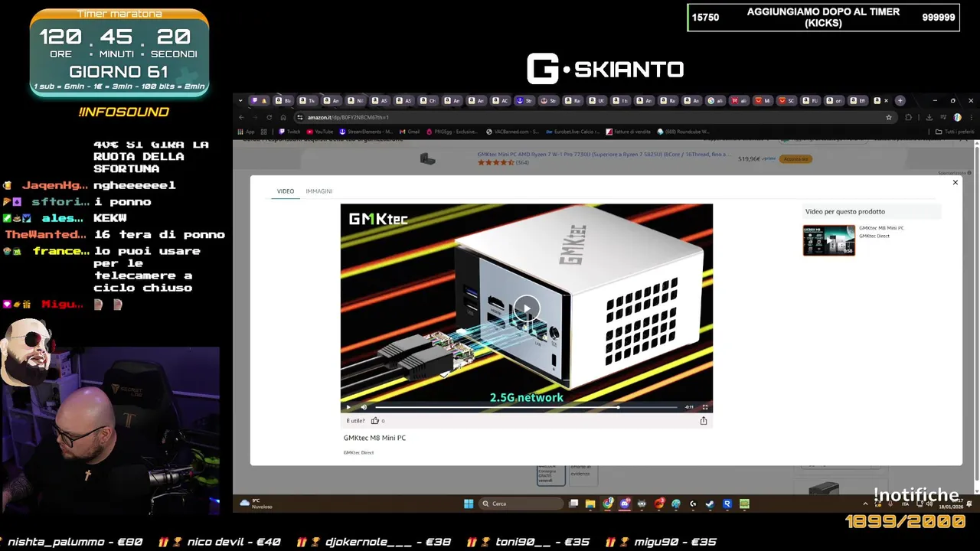Expand the Tutti i preferiti bookmarks folder
This screenshot has width=980, height=551.
955,132
